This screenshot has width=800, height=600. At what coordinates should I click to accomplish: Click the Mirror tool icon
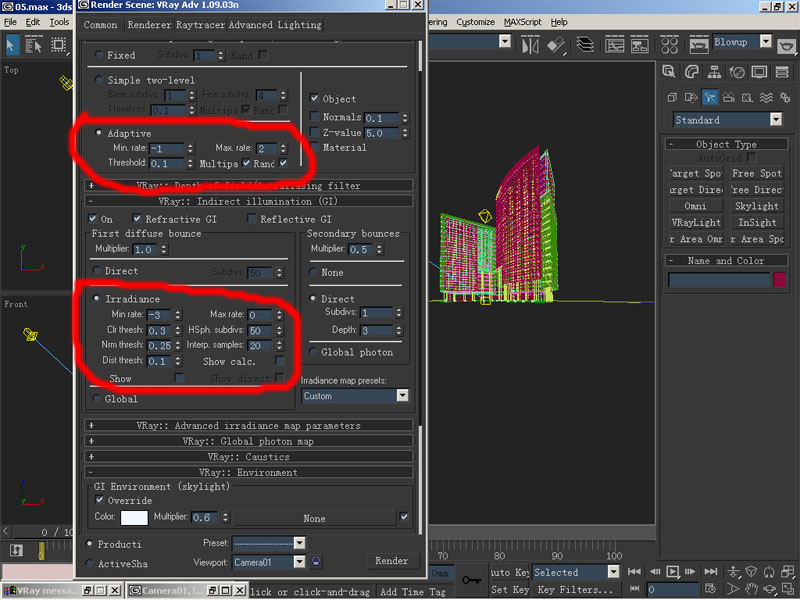click(x=530, y=45)
